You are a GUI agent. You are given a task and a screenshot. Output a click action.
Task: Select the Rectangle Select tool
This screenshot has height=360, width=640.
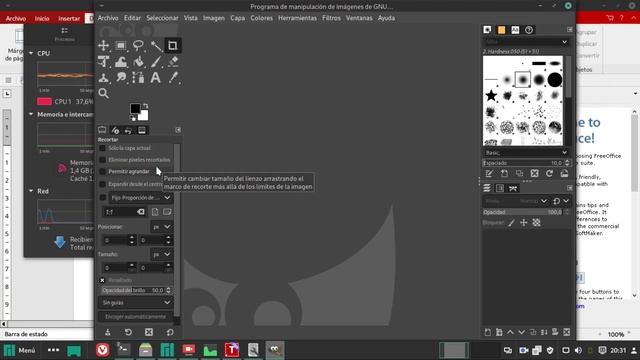pyautogui.click(x=121, y=45)
